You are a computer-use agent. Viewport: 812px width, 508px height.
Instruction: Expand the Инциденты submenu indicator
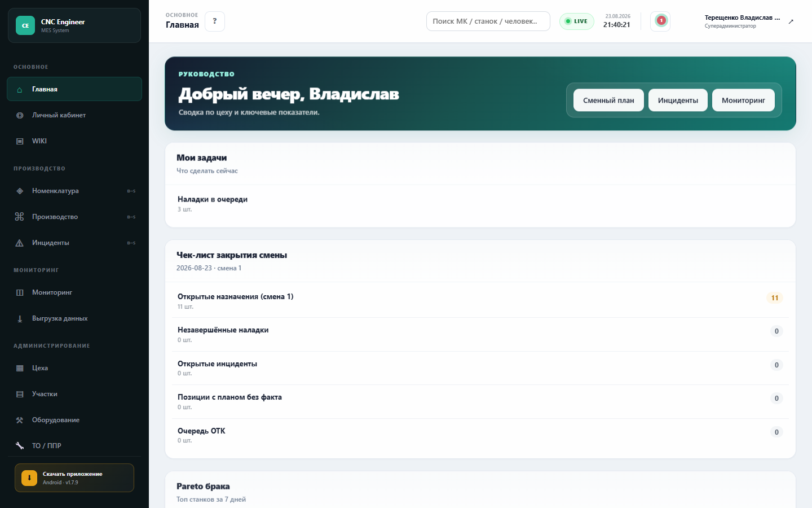(x=131, y=243)
